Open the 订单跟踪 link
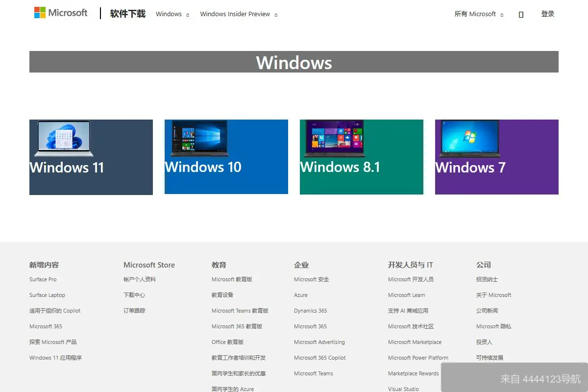Screen dimensions: 588x392 (133, 310)
